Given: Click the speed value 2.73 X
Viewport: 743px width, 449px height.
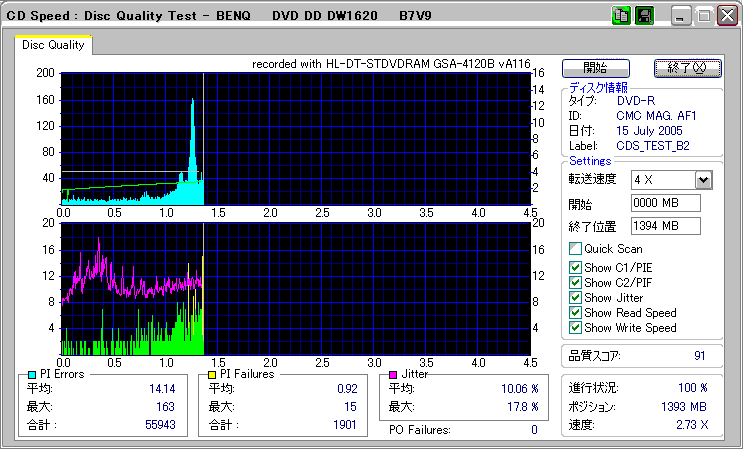Looking at the screenshot, I should 692,424.
